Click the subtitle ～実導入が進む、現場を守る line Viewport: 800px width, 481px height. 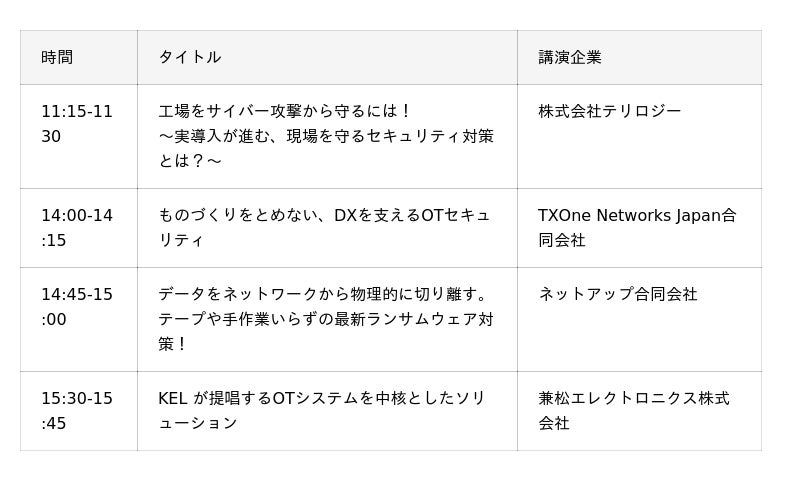326,136
